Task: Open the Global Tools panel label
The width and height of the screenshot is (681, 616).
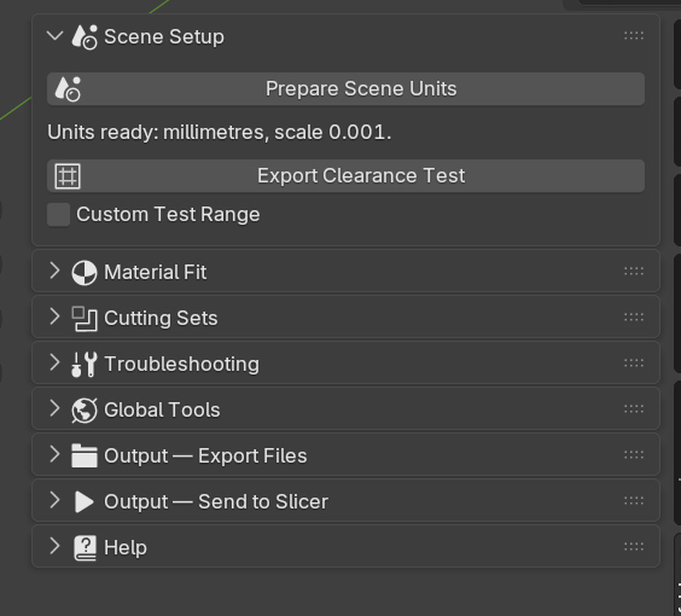Action: coord(162,410)
